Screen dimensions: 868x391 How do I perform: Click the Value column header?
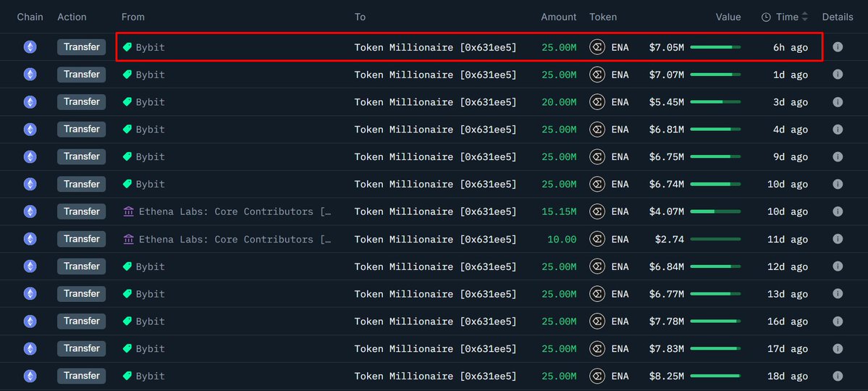click(728, 17)
